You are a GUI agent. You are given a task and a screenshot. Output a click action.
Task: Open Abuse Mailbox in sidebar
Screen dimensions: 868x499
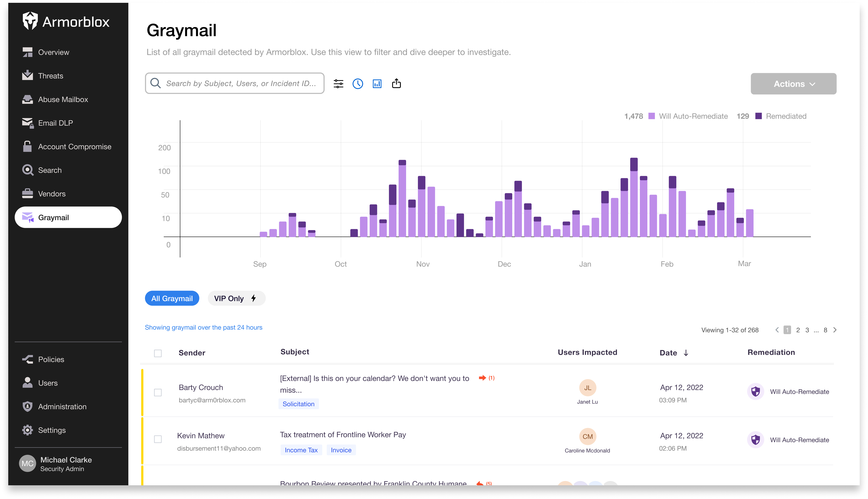[x=63, y=99]
